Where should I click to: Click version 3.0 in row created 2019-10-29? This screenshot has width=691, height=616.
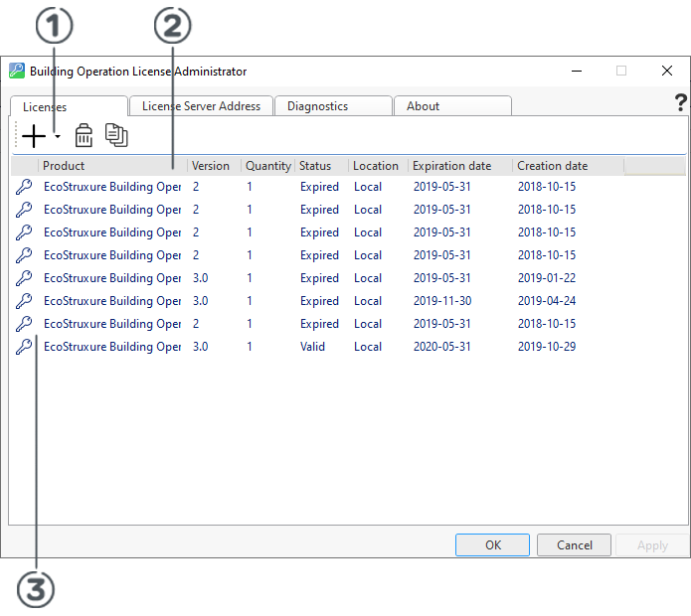click(201, 347)
